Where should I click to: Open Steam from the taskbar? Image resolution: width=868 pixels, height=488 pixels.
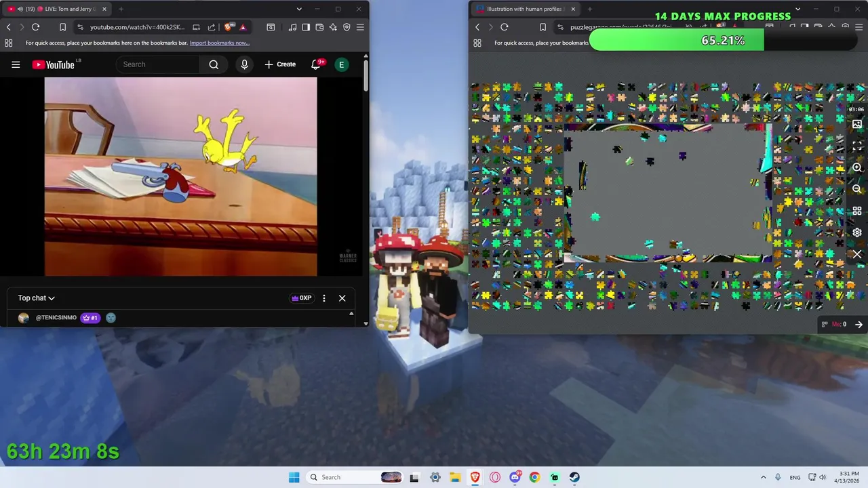pos(574,477)
